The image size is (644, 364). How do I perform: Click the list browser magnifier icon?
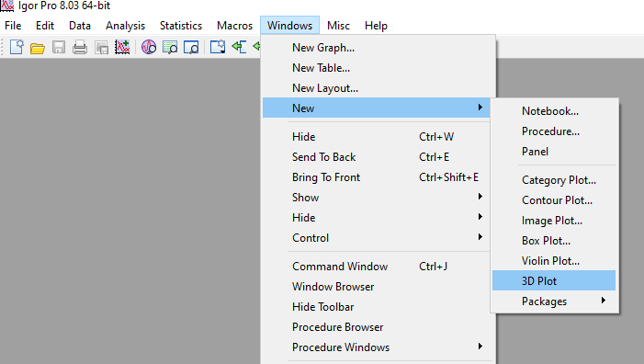[x=170, y=47]
